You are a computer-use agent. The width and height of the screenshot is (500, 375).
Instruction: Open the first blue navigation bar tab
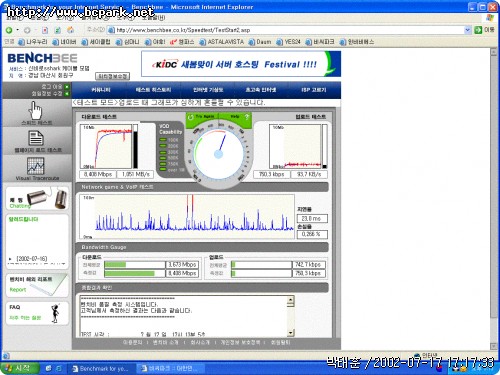click(101, 90)
